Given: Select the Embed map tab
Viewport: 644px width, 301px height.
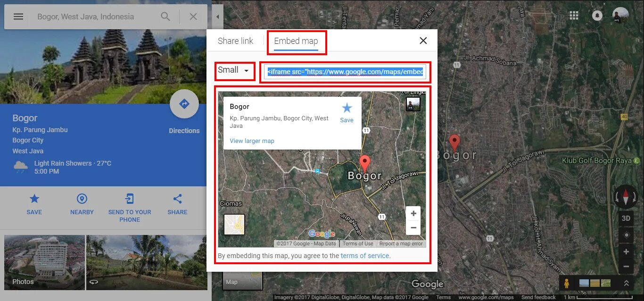Looking at the screenshot, I should 296,41.
